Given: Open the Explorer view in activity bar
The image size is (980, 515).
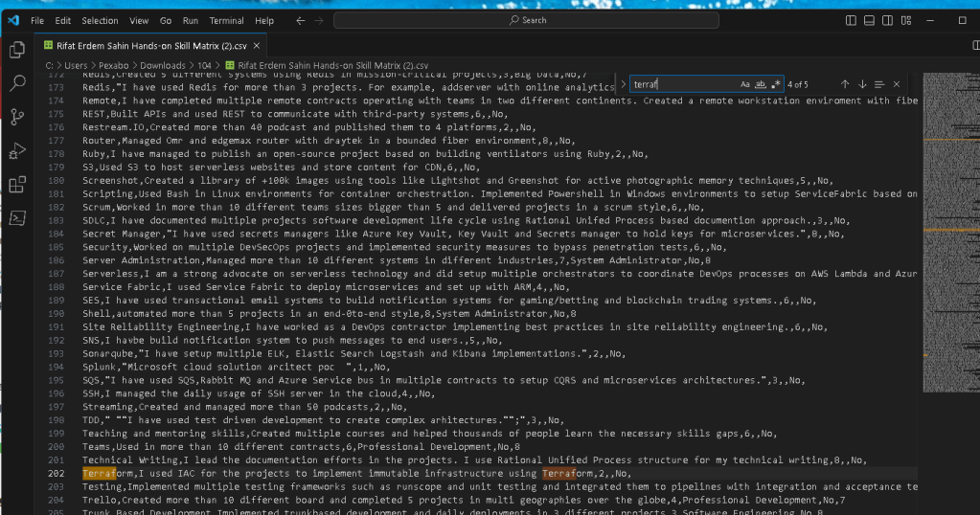Looking at the screenshot, I should pos(17,50).
